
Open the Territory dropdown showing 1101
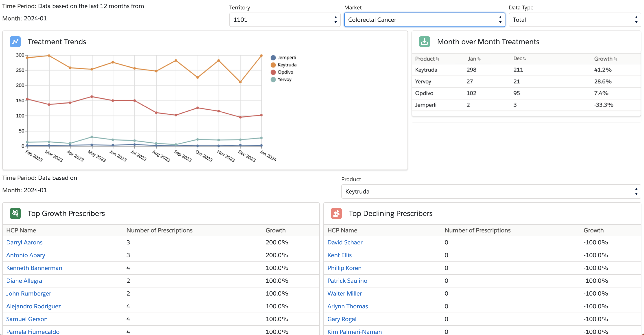[285, 20]
